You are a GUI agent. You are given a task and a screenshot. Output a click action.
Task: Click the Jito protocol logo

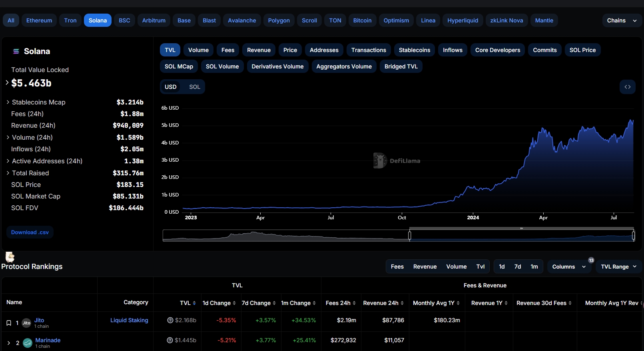point(26,323)
